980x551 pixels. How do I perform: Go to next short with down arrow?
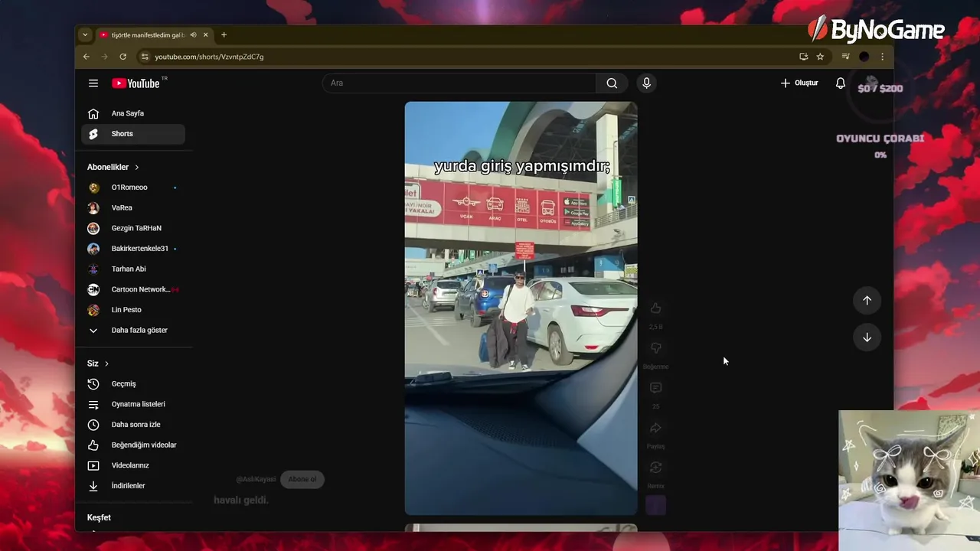coord(867,337)
